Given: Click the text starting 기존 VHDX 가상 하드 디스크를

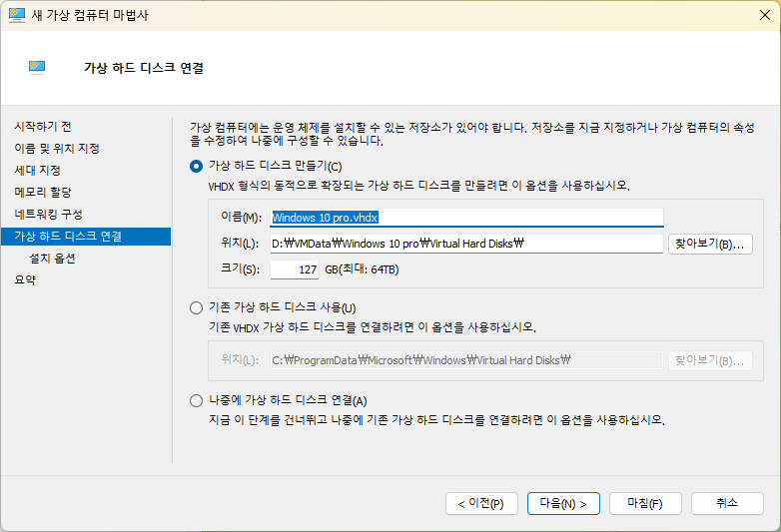Looking at the screenshot, I should click(x=373, y=327).
